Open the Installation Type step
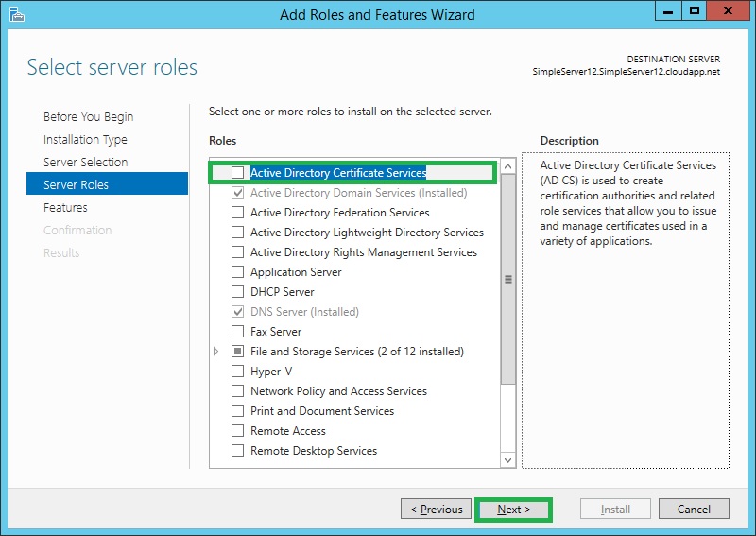 [85, 140]
